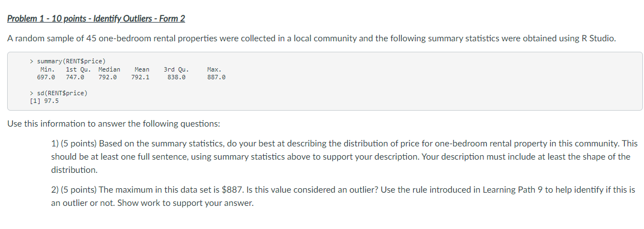Click the 'Use this information' instruction line
The image size is (644, 229).
[x=113, y=124]
